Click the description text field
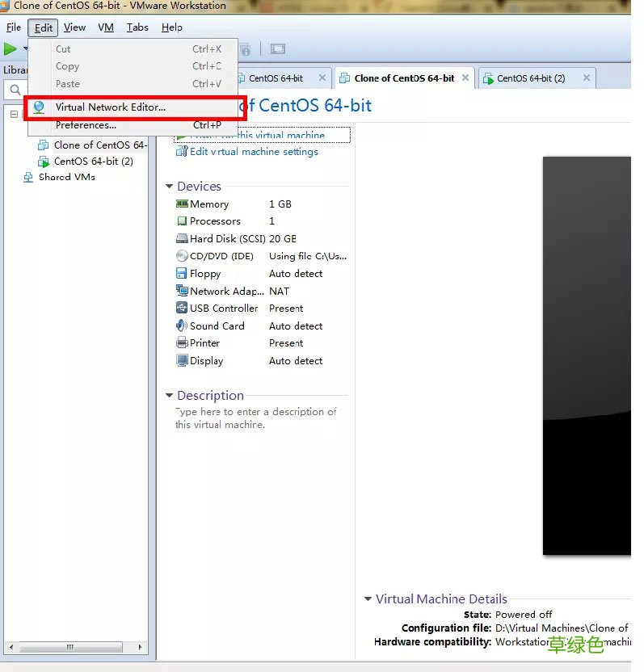The width and height of the screenshot is (644, 672). [256, 418]
